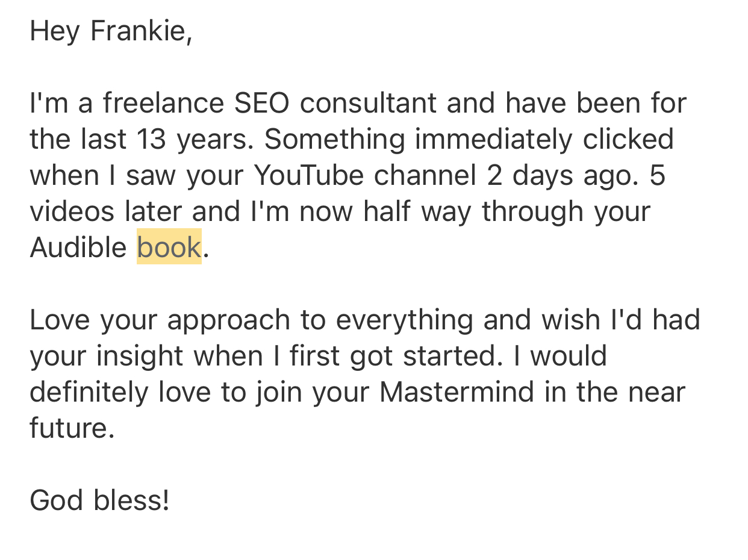Place cursor on the word "future."
This screenshot has width=748, height=560.
(72, 428)
